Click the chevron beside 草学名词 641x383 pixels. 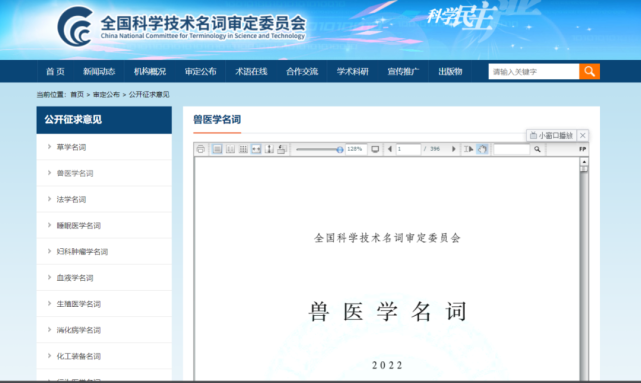point(49,147)
